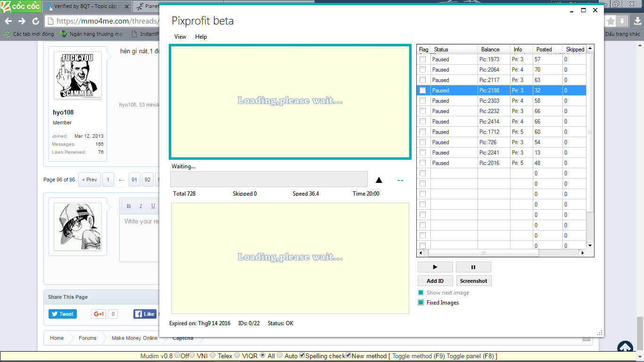
Task: Select the Telex radio option in Mudim bar
Action: pyautogui.click(x=213, y=355)
